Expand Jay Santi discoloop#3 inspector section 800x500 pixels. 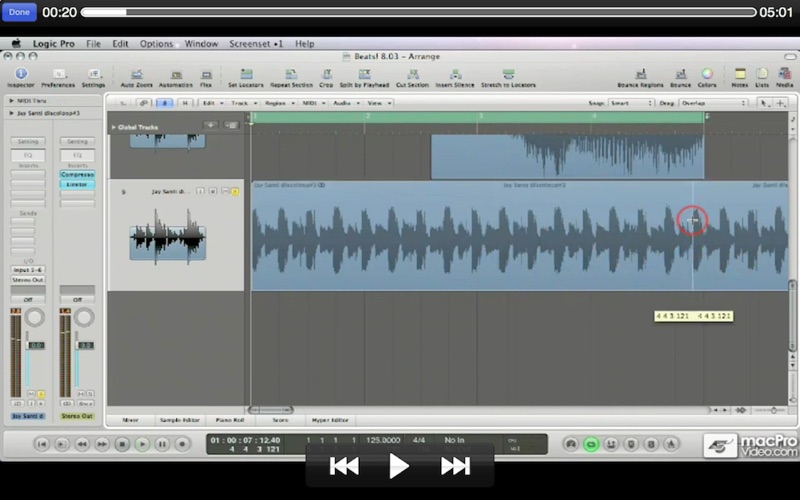coord(11,113)
